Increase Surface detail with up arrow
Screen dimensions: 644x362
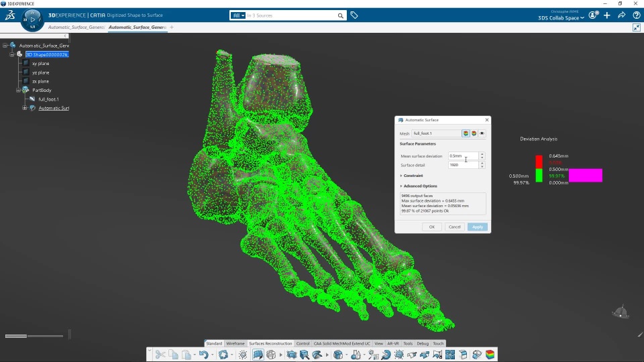click(x=482, y=163)
